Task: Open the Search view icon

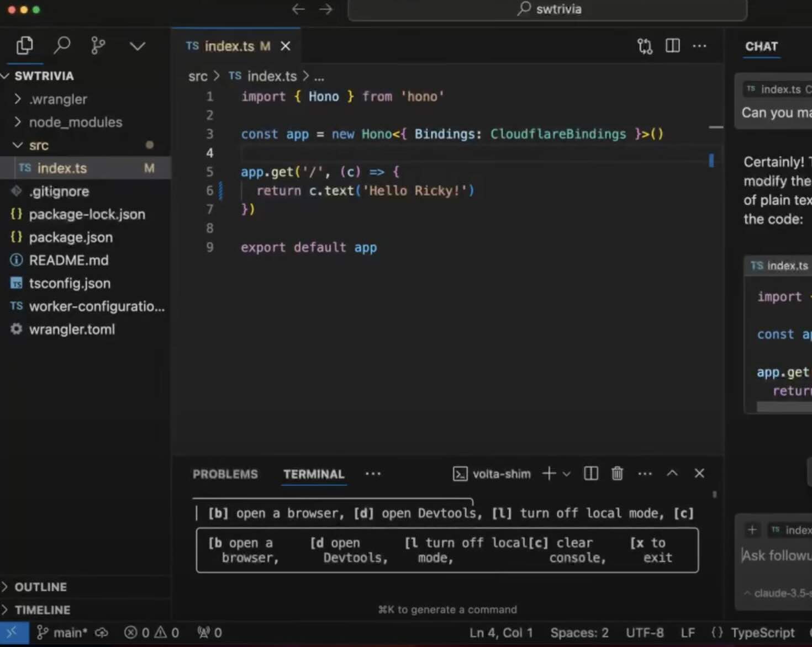Action: pyautogui.click(x=62, y=45)
